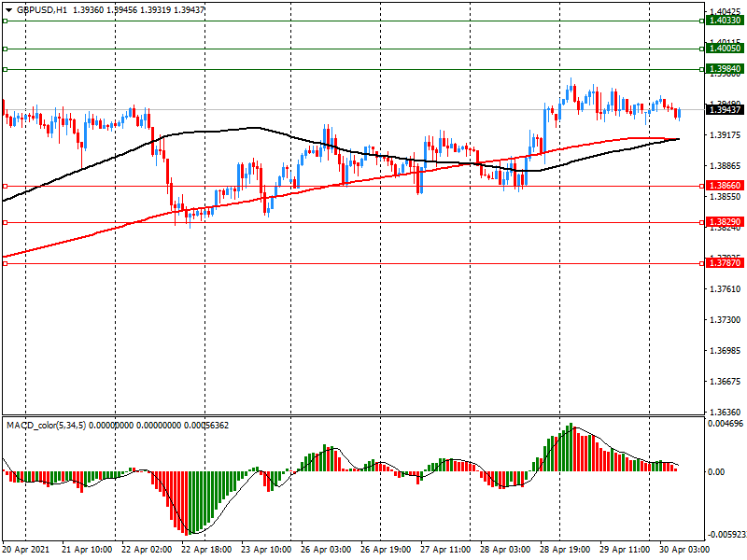747x560 pixels.
Task: Select the 1.37870 red level price tag
Action: [725, 263]
